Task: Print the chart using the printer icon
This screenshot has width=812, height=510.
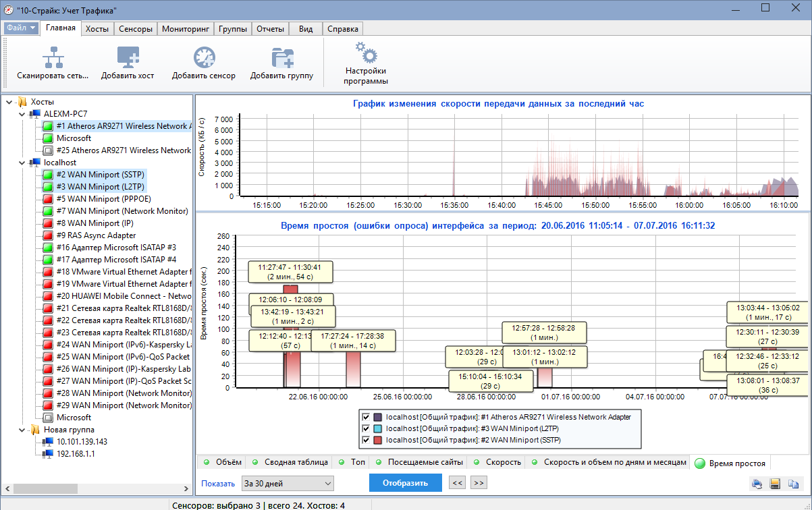Action: click(x=757, y=484)
